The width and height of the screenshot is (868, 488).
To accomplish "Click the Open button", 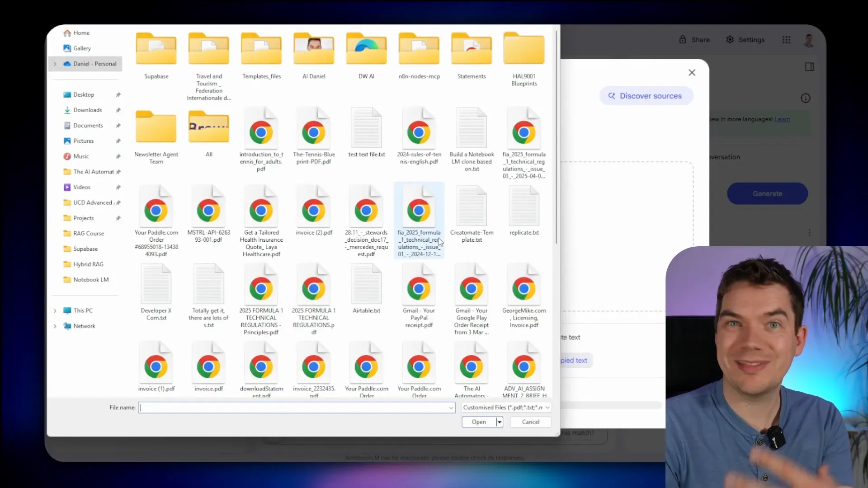I will click(479, 422).
